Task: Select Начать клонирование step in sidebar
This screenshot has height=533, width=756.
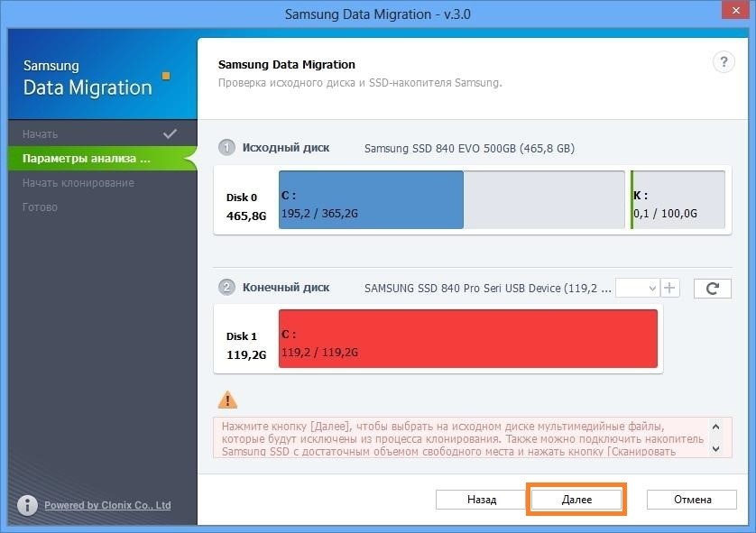Action: coord(78,183)
